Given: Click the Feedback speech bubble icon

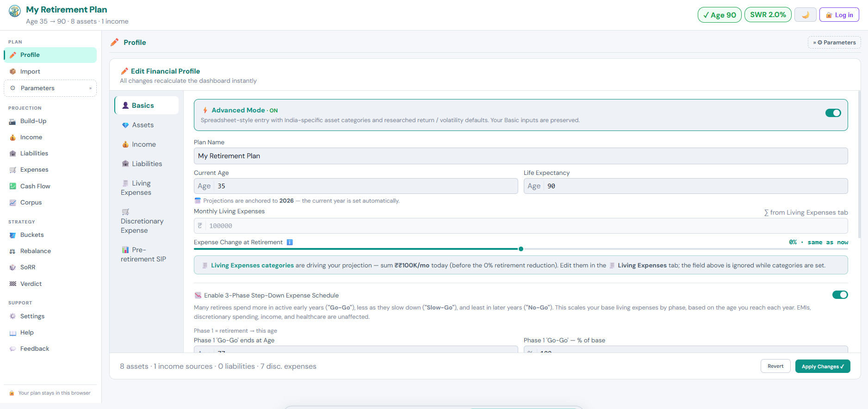Looking at the screenshot, I should click(13, 349).
